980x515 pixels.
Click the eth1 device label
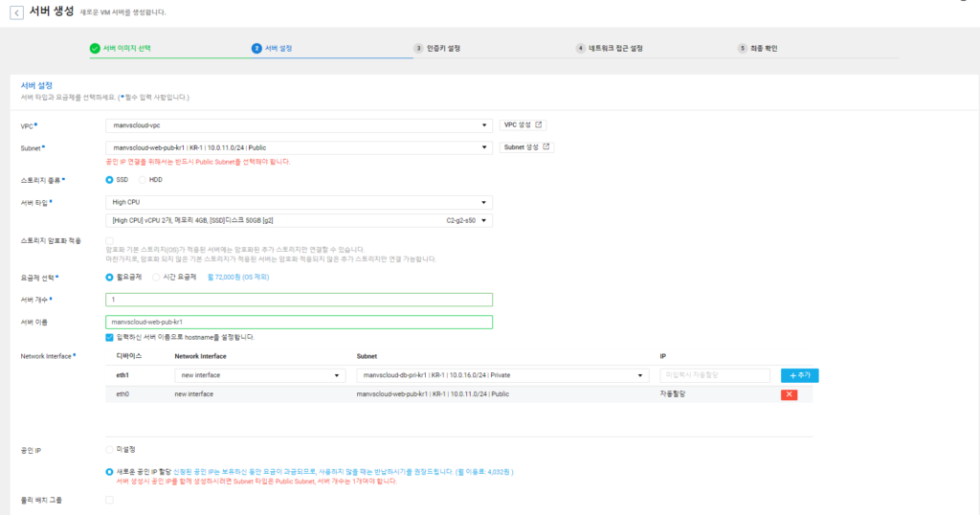[x=122, y=375]
